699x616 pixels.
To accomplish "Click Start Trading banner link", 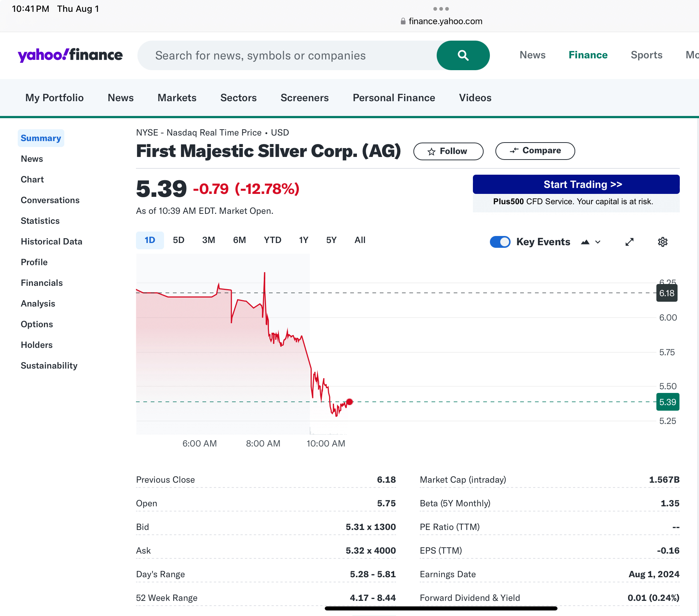I will 576,184.
